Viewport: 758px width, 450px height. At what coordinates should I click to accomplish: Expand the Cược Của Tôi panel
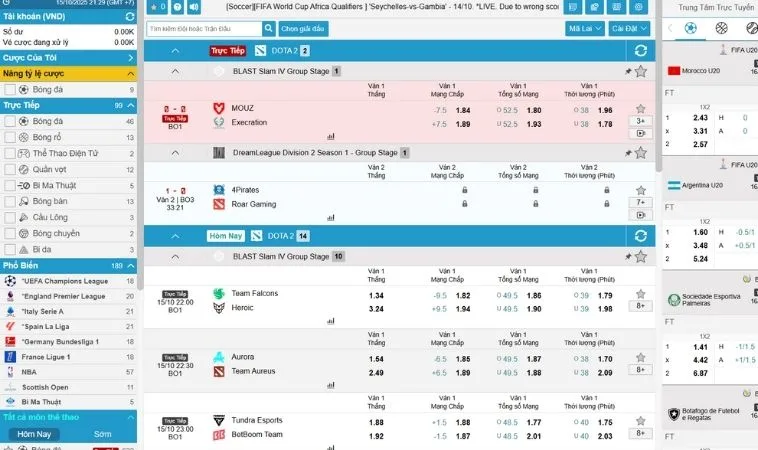click(69, 58)
